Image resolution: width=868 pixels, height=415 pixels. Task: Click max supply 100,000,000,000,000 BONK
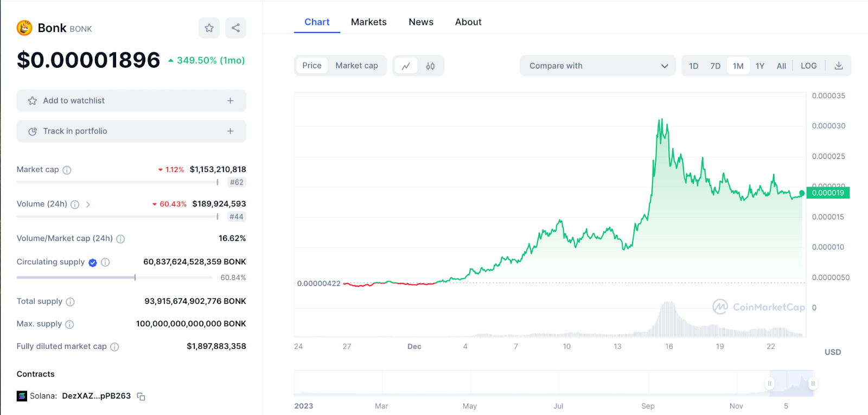point(191,324)
